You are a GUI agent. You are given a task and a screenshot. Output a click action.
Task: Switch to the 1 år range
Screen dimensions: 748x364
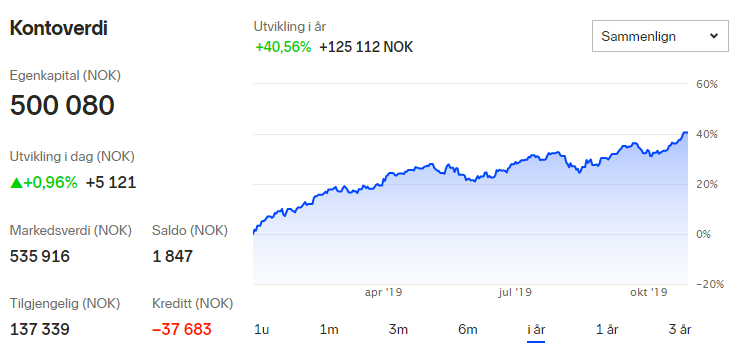pyautogui.click(x=607, y=329)
